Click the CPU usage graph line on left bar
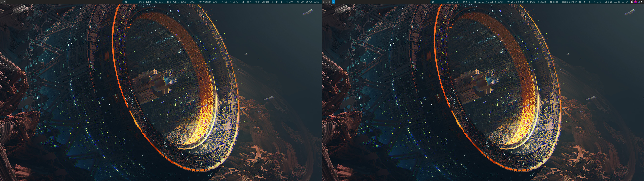 tap(132, 3)
